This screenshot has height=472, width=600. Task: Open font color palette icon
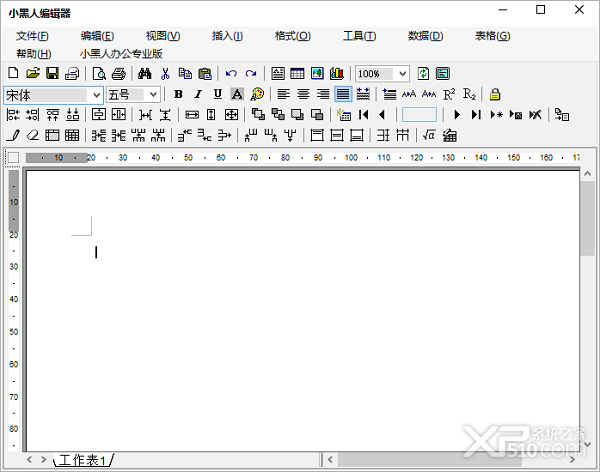257,94
